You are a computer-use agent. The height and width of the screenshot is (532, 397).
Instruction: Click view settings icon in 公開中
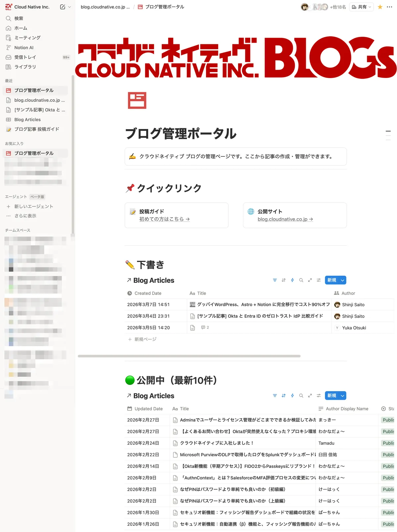[x=319, y=395]
